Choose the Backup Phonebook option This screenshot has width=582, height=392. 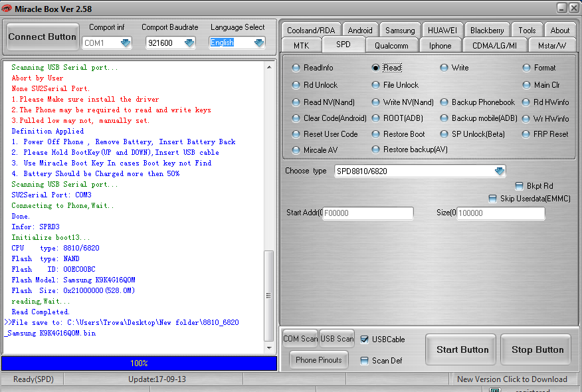(x=444, y=102)
